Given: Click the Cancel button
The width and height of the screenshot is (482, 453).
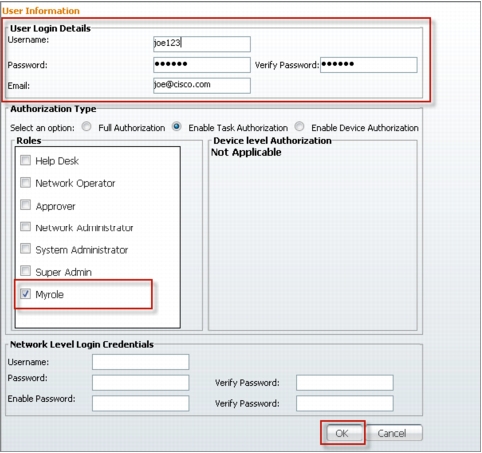Looking at the screenshot, I should (x=393, y=433).
